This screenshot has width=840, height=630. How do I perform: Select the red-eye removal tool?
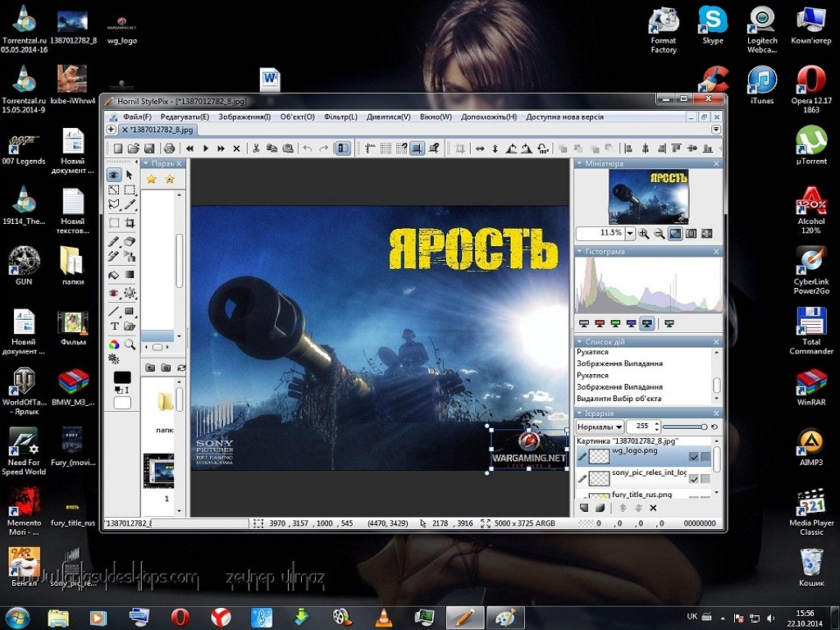tap(113, 293)
